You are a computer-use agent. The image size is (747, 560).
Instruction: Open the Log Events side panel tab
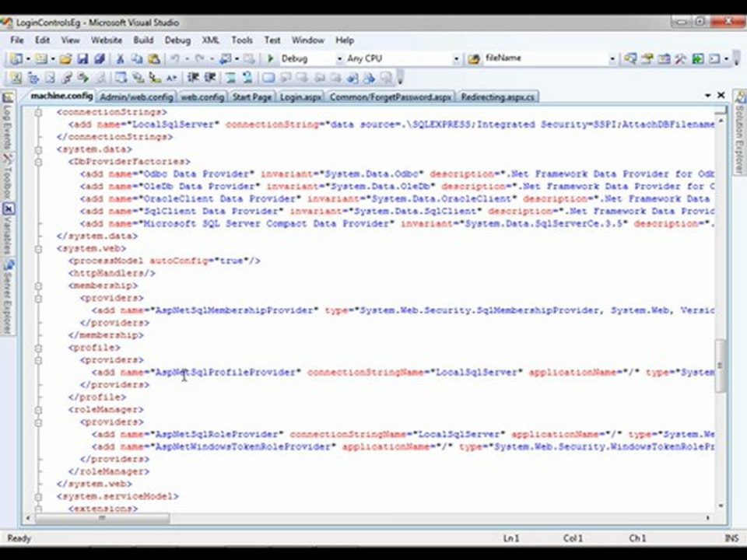pos(7,121)
